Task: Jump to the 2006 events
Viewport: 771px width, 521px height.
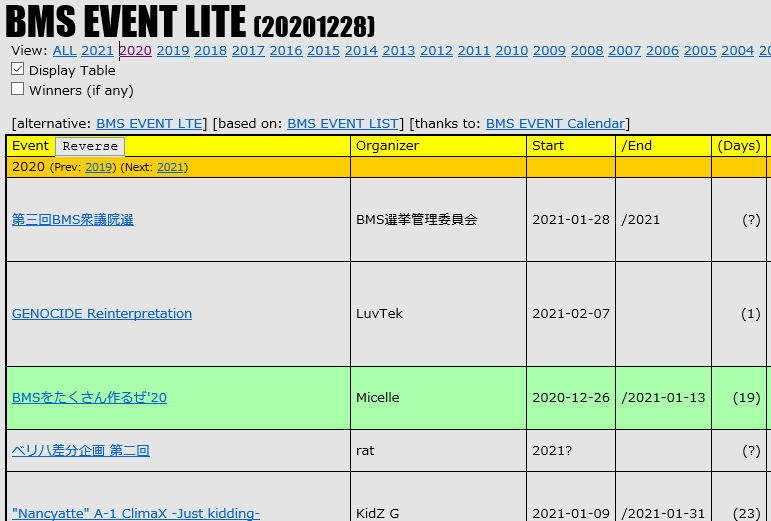Action: (x=662, y=51)
